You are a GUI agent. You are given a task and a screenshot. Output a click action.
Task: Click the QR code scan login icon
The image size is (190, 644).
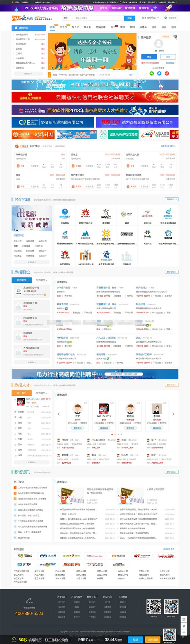point(174,37)
